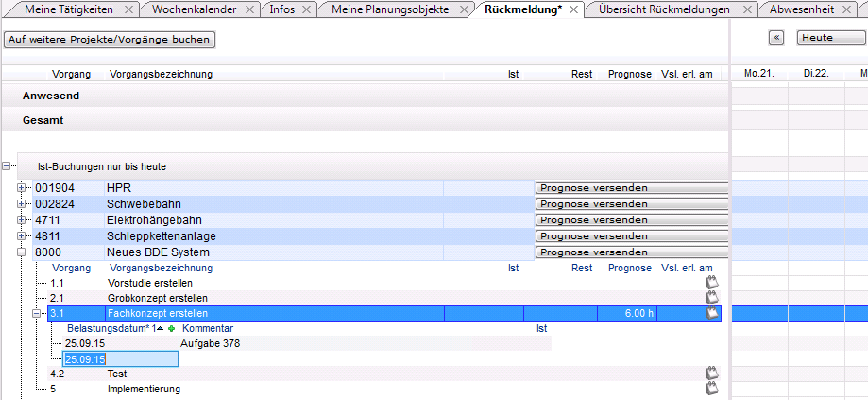
Task: Expand project 002824 Schwebebahn
Action: click(23, 204)
